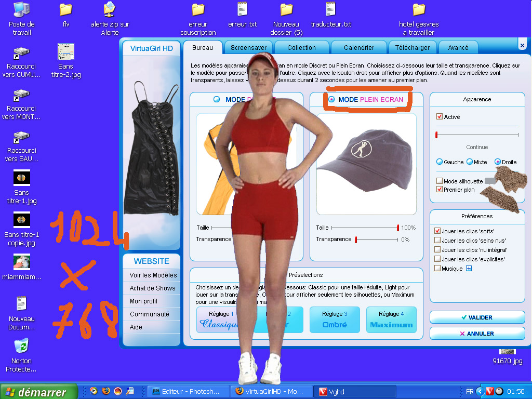The width and height of the screenshot is (532, 399).
Task: Toggle the Activé checkbox in Apparence
Action: (x=440, y=117)
